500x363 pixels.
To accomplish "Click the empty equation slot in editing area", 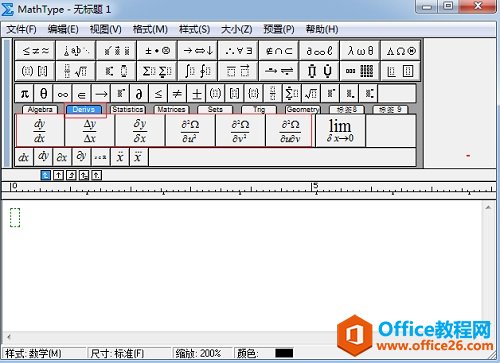I will [x=15, y=217].
